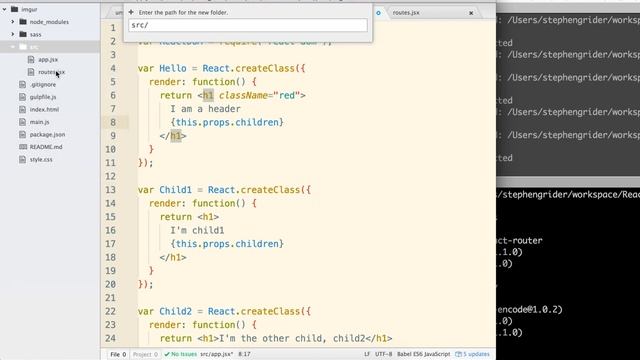Open app.jsx from the tree view
This screenshot has width=640, height=360.
pos(48,60)
